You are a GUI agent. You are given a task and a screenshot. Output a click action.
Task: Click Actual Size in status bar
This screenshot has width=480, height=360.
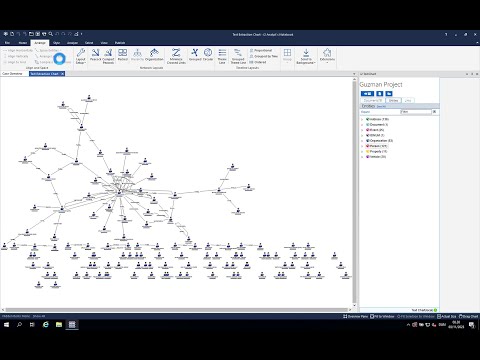pyautogui.click(x=446, y=316)
